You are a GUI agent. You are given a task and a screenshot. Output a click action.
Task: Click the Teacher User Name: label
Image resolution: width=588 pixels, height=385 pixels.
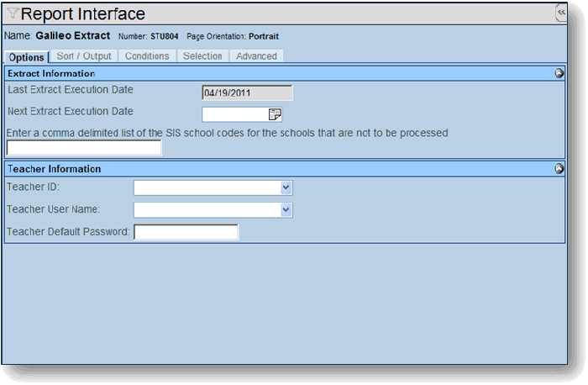click(53, 209)
